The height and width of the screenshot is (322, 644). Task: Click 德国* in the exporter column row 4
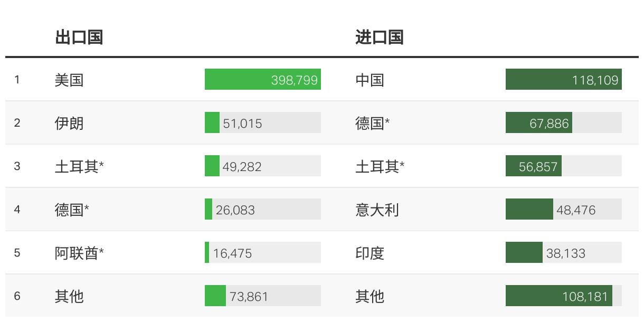(x=72, y=210)
